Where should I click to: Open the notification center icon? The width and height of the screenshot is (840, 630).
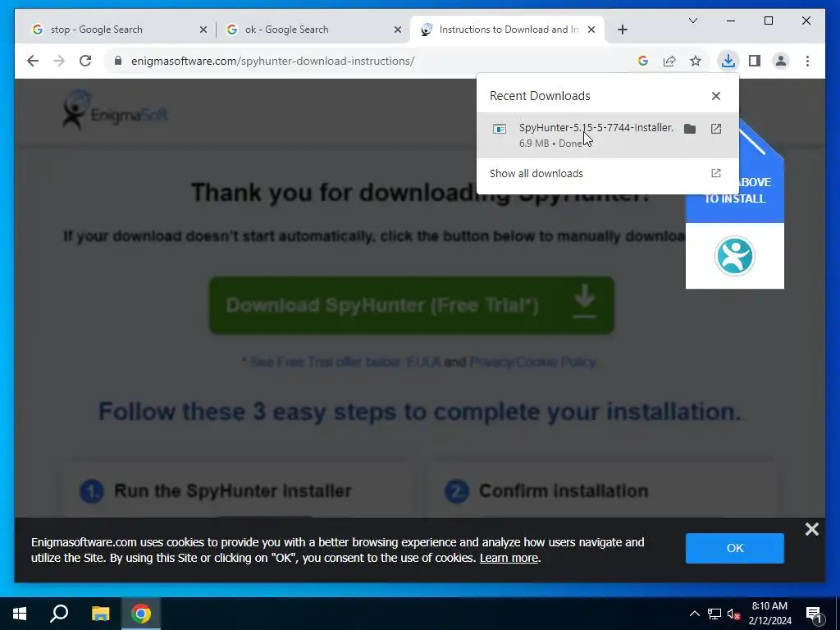[x=814, y=614]
